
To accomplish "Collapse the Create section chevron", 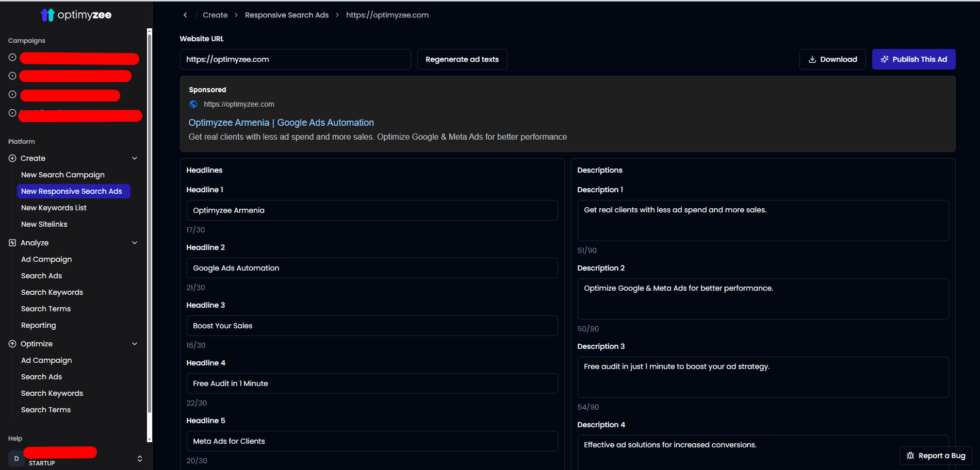I will tap(135, 158).
